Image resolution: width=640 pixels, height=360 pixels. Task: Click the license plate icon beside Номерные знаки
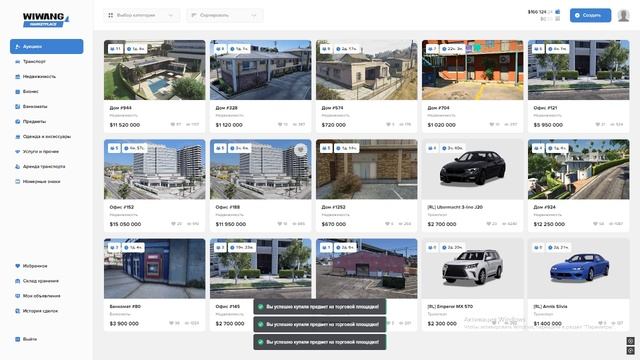tap(18, 182)
